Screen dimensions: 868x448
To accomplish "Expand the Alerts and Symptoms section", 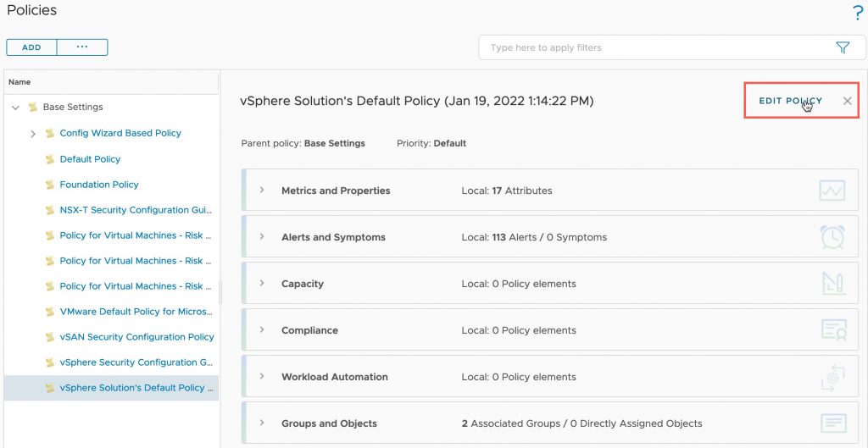I will [x=262, y=237].
